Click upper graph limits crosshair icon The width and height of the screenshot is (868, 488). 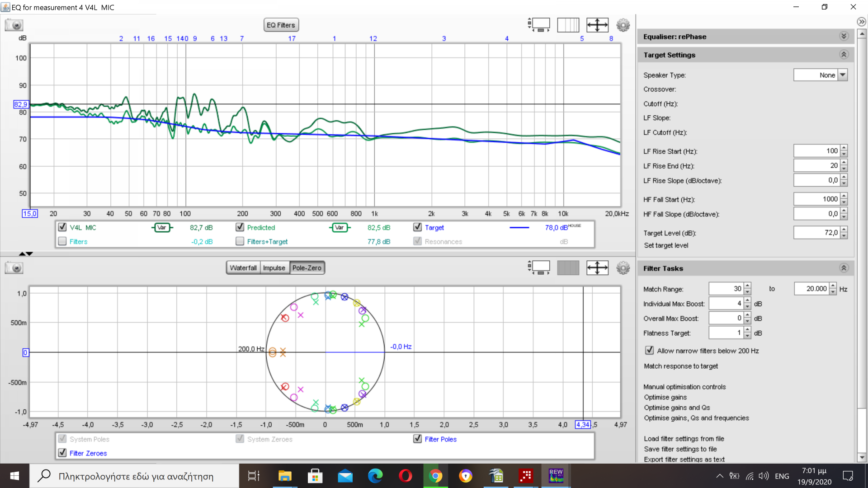(597, 25)
